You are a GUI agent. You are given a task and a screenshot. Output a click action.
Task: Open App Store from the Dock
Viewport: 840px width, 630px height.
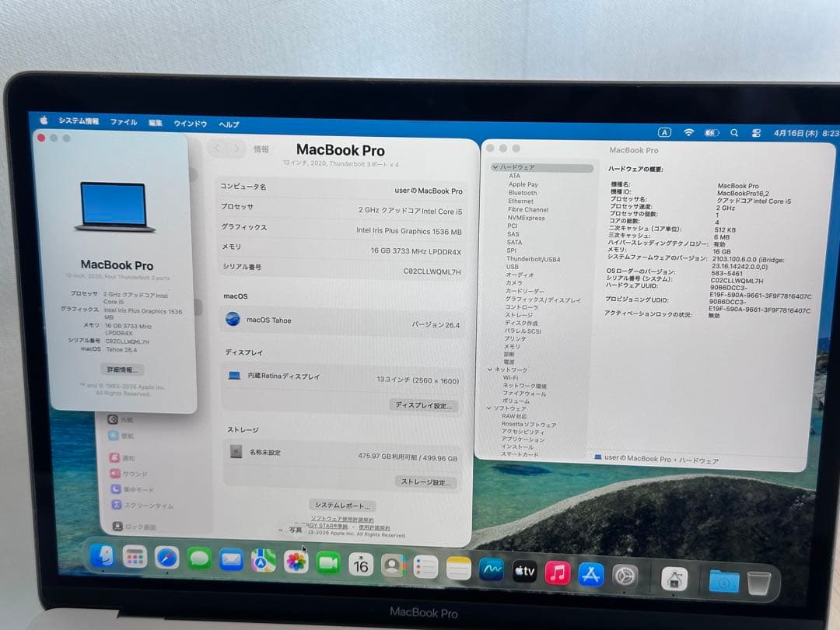coord(591,574)
